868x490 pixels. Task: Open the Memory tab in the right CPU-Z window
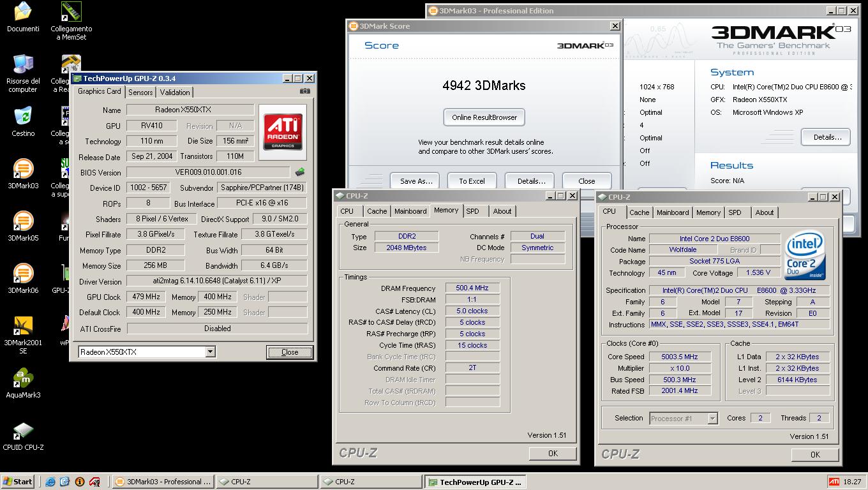[708, 212]
